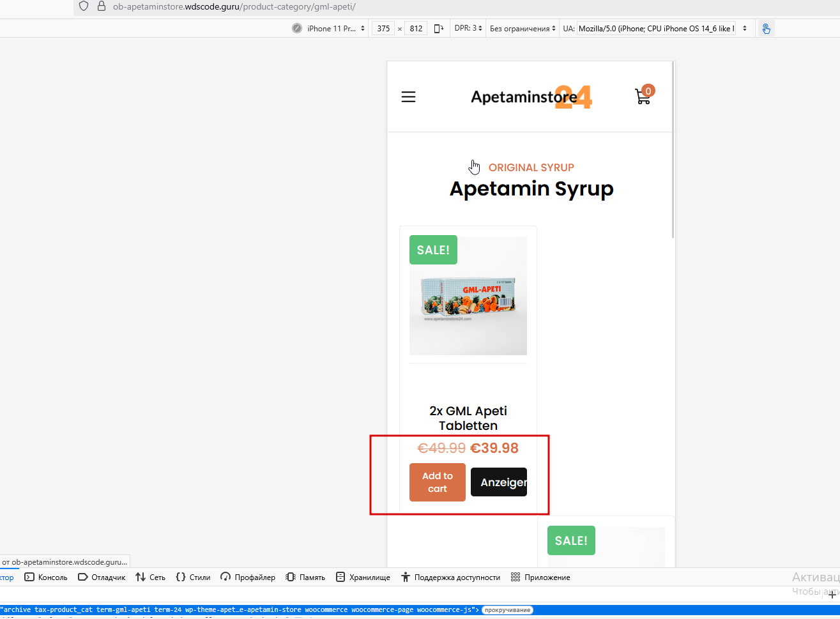
Task: Toggle touch simulation hand button
Action: pyautogui.click(x=766, y=28)
